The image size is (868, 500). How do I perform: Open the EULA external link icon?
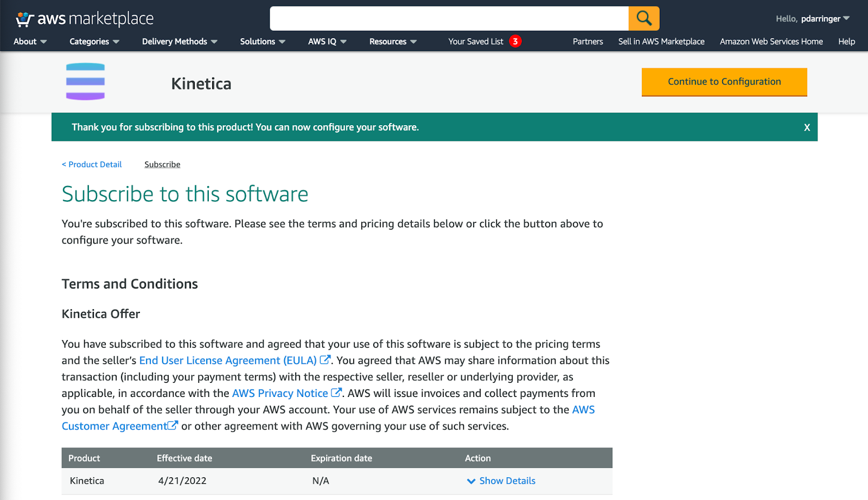click(x=325, y=359)
